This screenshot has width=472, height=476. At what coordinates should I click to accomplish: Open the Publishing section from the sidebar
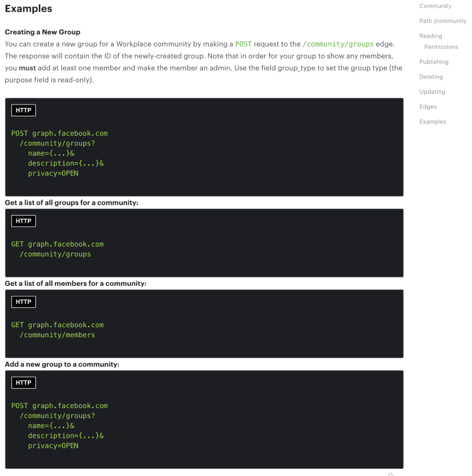coord(434,61)
